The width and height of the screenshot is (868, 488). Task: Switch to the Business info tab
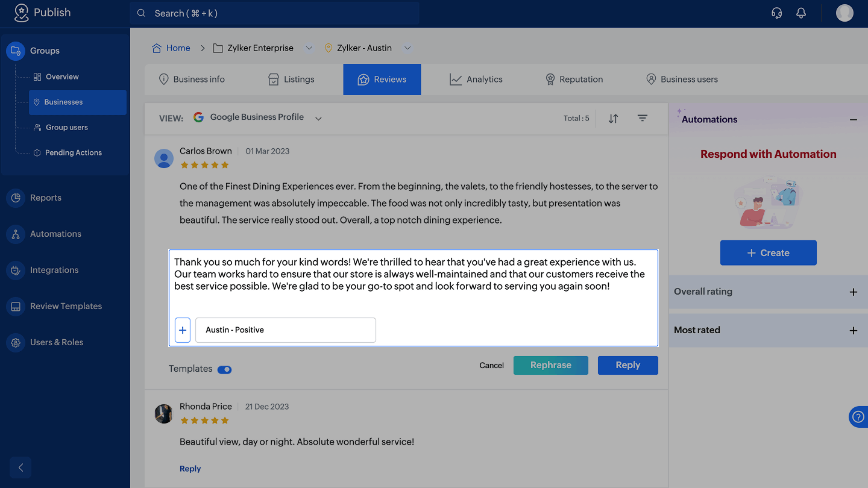(x=192, y=80)
